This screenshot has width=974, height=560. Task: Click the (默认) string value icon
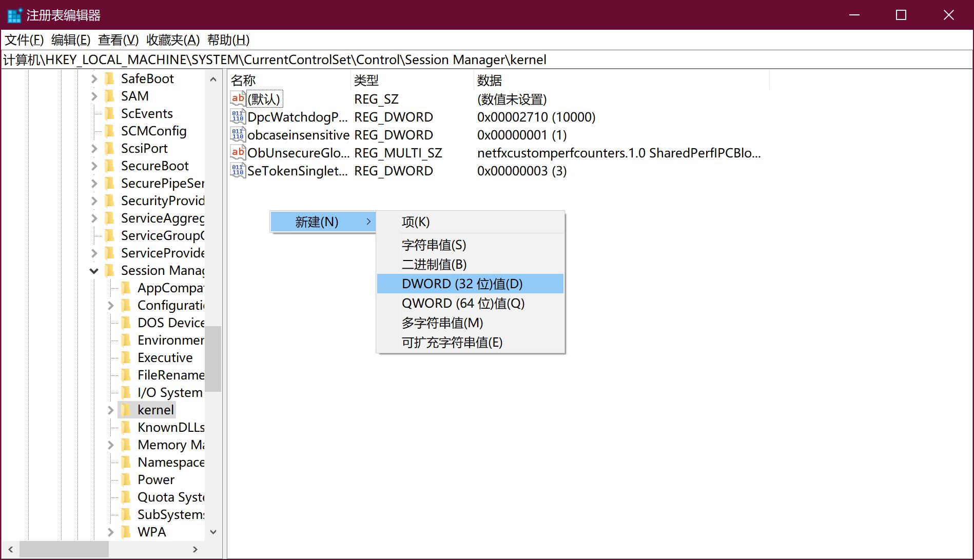click(238, 99)
